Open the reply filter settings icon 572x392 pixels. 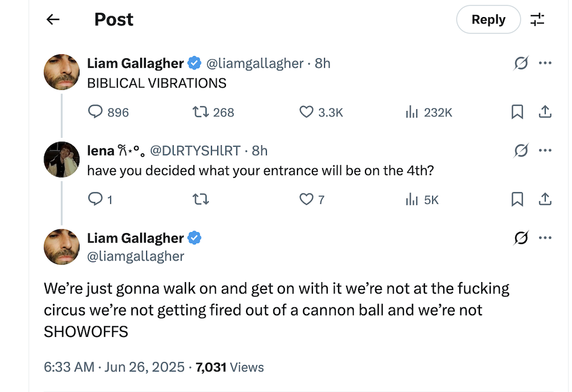[537, 19]
